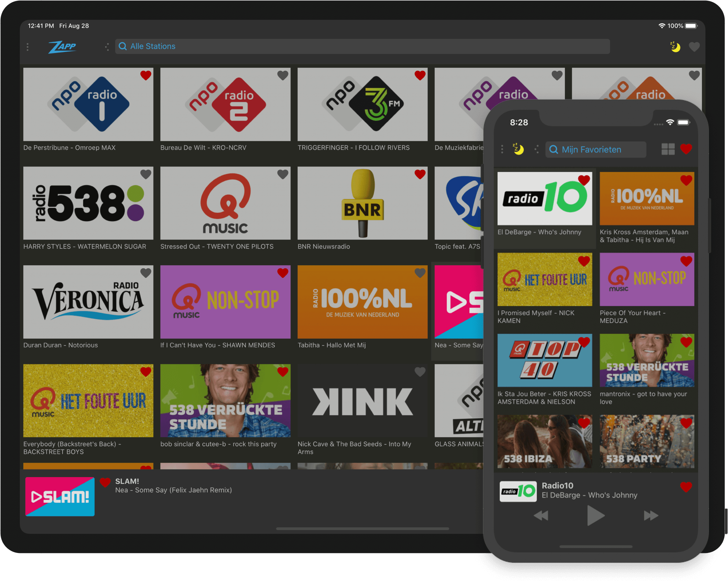Click 'Nea - Some Say (Felix Jaehn Remix)' text
Screen dimensions: 728x581
[174, 490]
